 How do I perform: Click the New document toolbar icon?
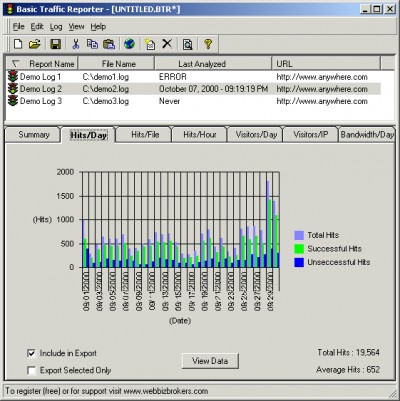[18, 44]
